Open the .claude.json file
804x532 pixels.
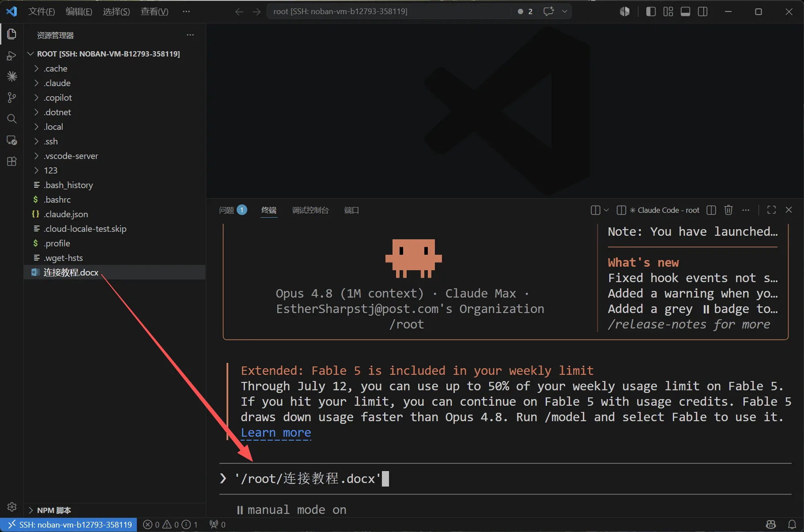pos(115,214)
